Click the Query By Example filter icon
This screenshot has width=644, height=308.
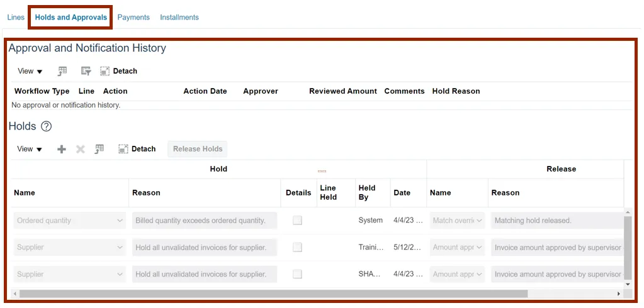click(x=86, y=71)
